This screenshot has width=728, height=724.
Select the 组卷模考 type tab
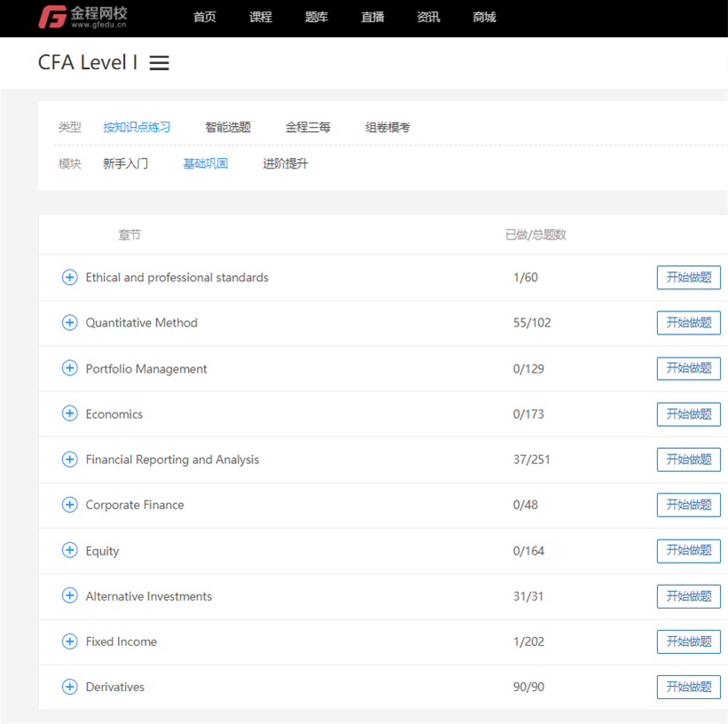pyautogui.click(x=387, y=127)
